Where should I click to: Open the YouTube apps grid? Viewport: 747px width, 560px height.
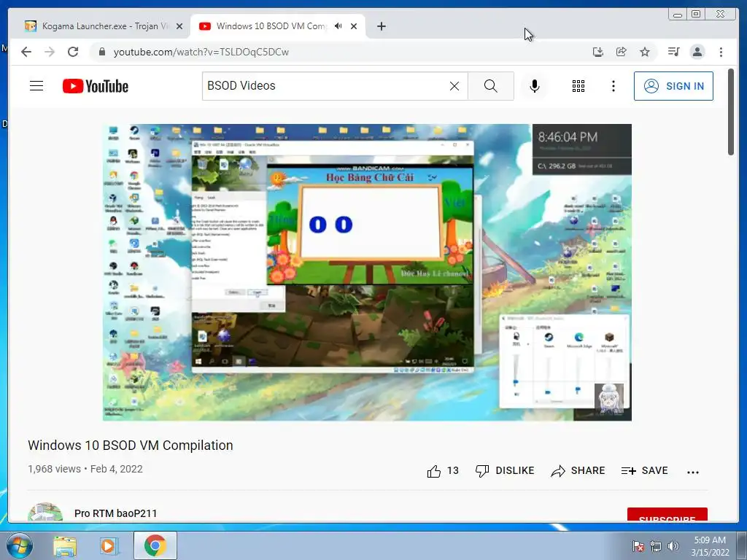point(578,86)
